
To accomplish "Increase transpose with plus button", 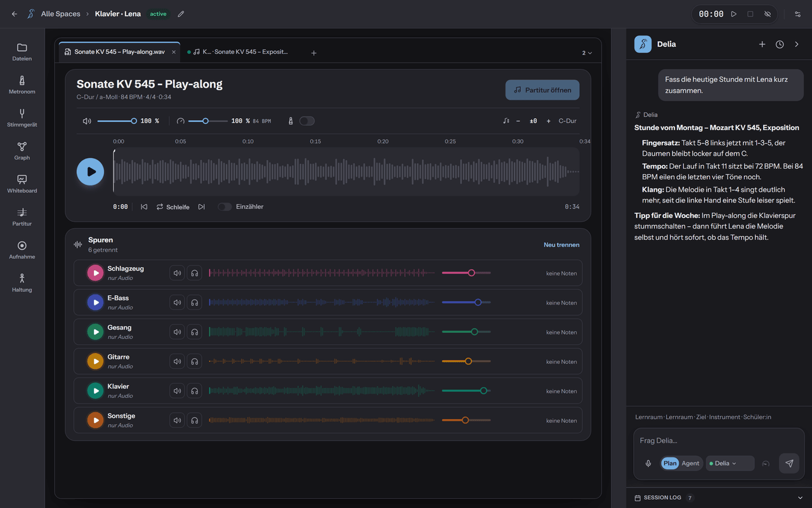I will click(x=549, y=121).
